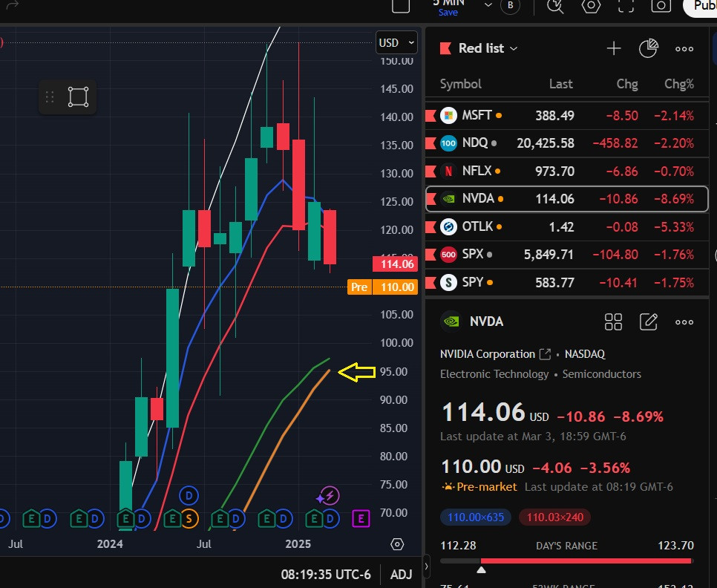
Task: Click the Semiconductors industry text
Action: point(602,374)
